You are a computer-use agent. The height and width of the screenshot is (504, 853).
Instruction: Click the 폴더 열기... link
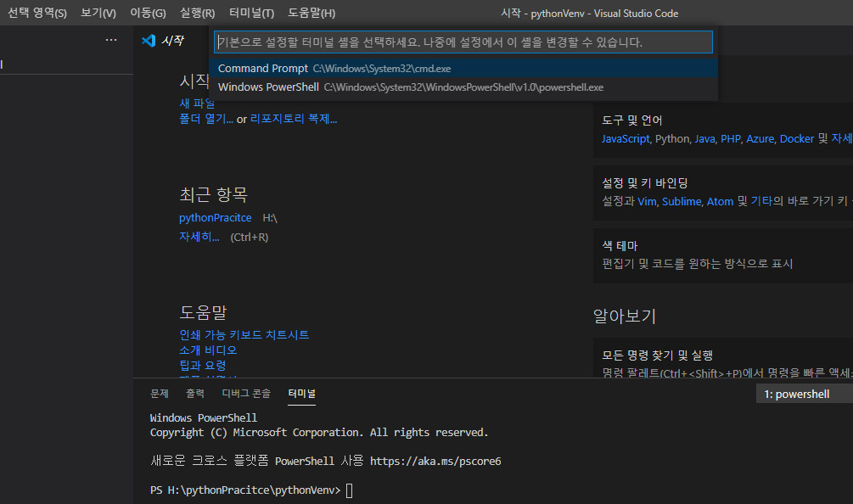coord(206,119)
